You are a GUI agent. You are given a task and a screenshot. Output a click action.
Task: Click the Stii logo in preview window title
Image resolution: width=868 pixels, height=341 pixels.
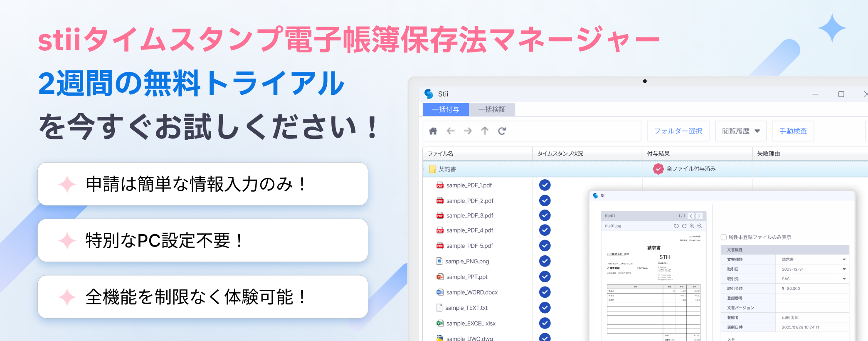coord(595,195)
